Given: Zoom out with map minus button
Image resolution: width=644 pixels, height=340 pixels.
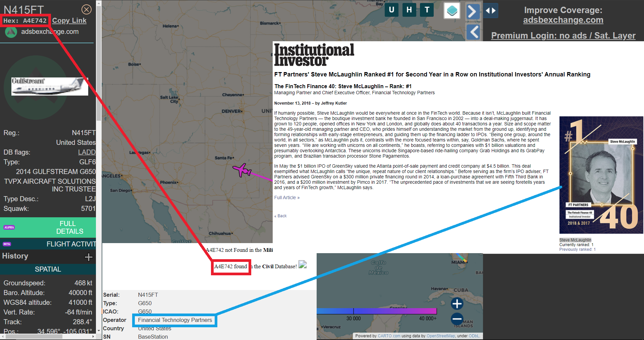Looking at the screenshot, I should (457, 319).
